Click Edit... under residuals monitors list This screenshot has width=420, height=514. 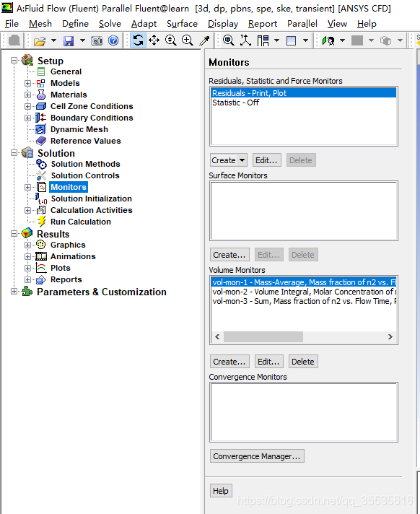[267, 160]
